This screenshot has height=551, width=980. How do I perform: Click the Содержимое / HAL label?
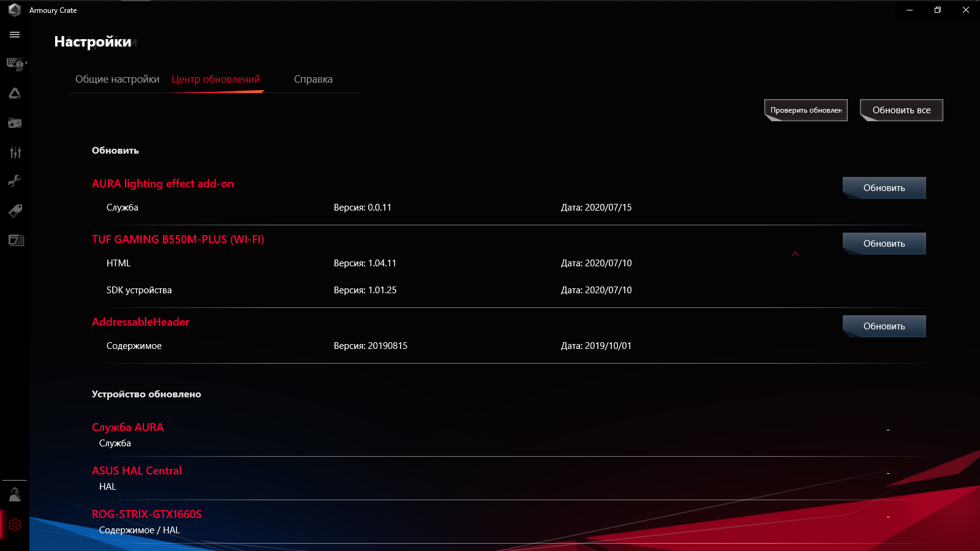coord(140,530)
